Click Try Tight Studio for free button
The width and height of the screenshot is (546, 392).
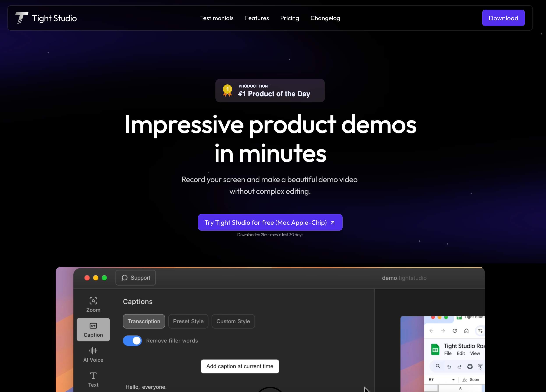pyautogui.click(x=270, y=222)
